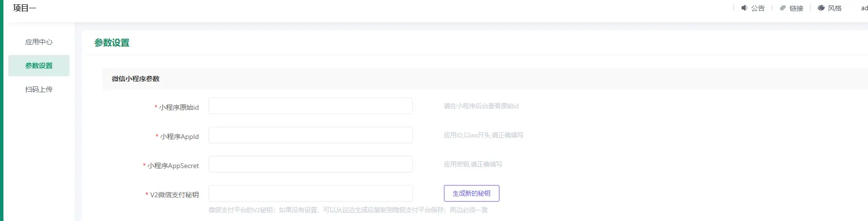Viewport: 868px width, 221px height.
Task: Open the user account menu at top right
Action: 864,8
